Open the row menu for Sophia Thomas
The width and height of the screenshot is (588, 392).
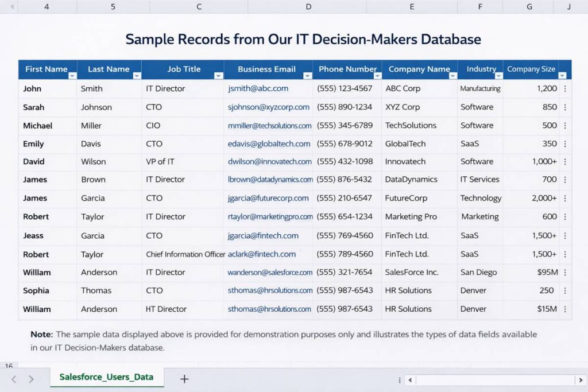pos(565,291)
